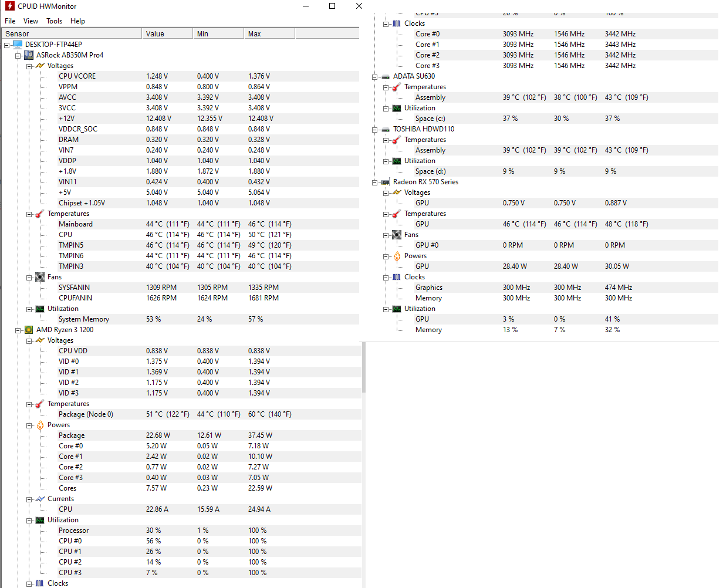
Task: Click the Clocks icon above the Graphics row
Action: [x=397, y=277]
